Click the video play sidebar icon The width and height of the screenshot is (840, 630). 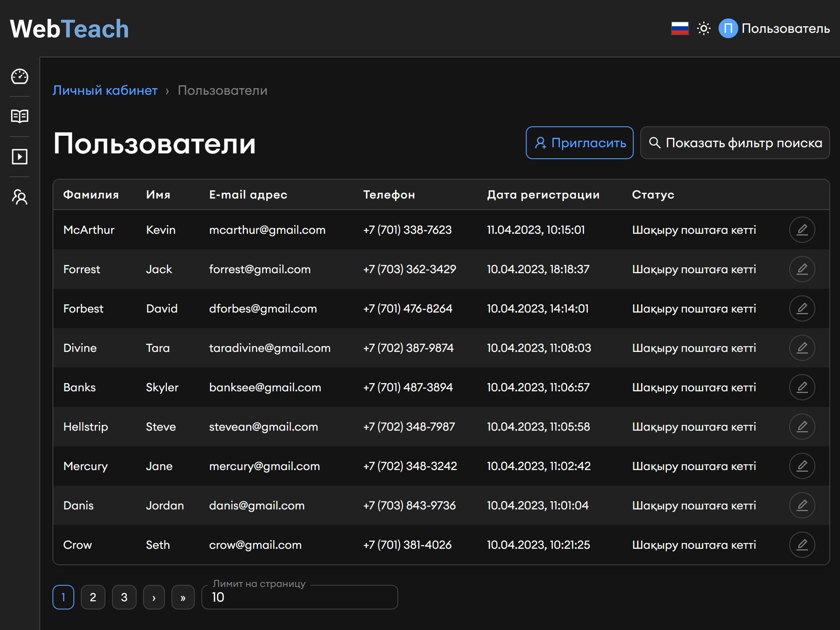click(x=19, y=157)
